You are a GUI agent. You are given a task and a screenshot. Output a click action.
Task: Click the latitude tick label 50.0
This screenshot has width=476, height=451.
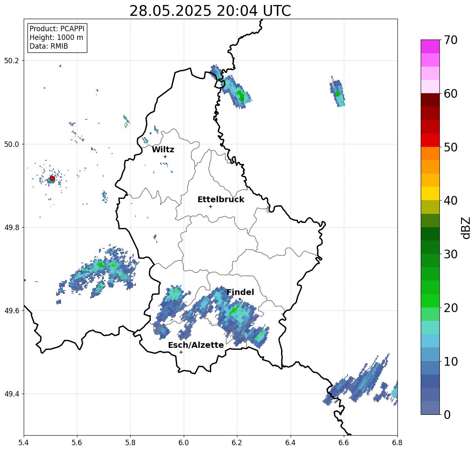[x=12, y=144]
